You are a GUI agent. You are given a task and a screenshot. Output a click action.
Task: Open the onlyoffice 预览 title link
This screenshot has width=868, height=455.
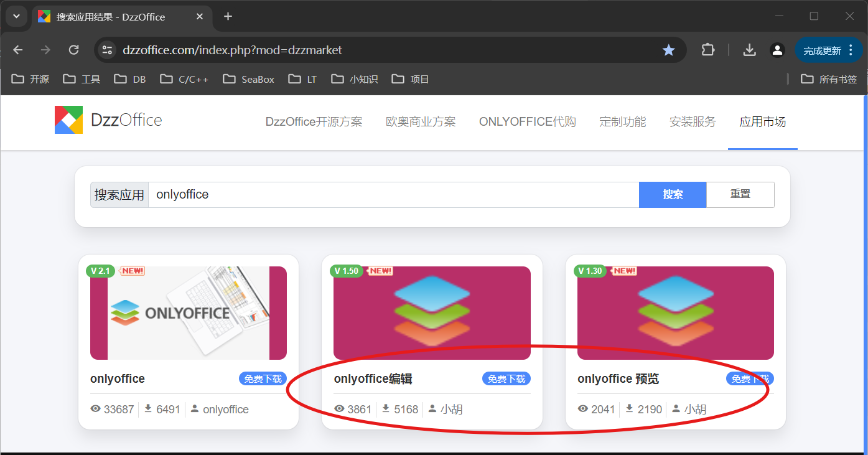618,378
